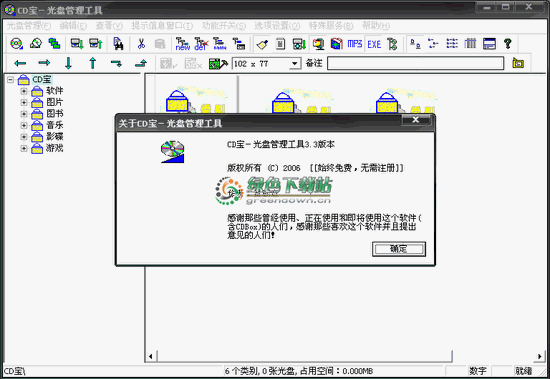Image resolution: width=550 pixels, height=379 pixels.
Task: Expand the 音乐 tree node
Action: [24, 125]
